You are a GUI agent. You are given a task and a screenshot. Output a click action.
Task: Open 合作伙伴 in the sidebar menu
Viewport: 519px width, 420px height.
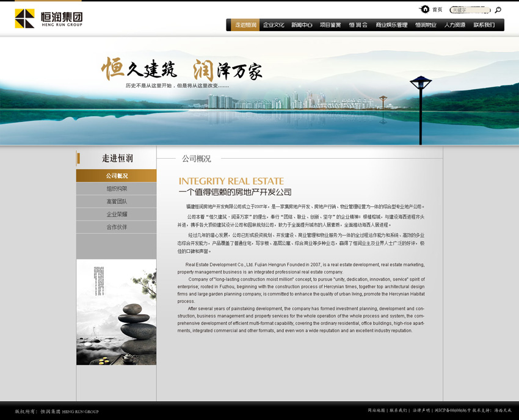[116, 227]
